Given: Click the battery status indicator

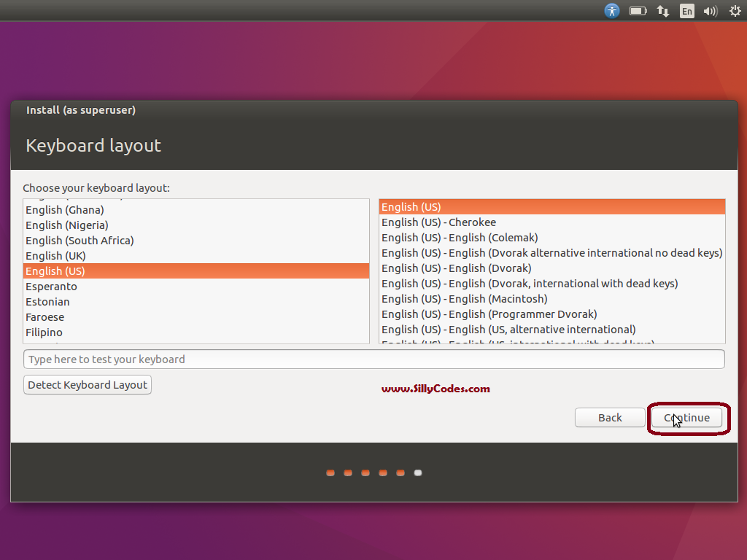Looking at the screenshot, I should pos(638,11).
